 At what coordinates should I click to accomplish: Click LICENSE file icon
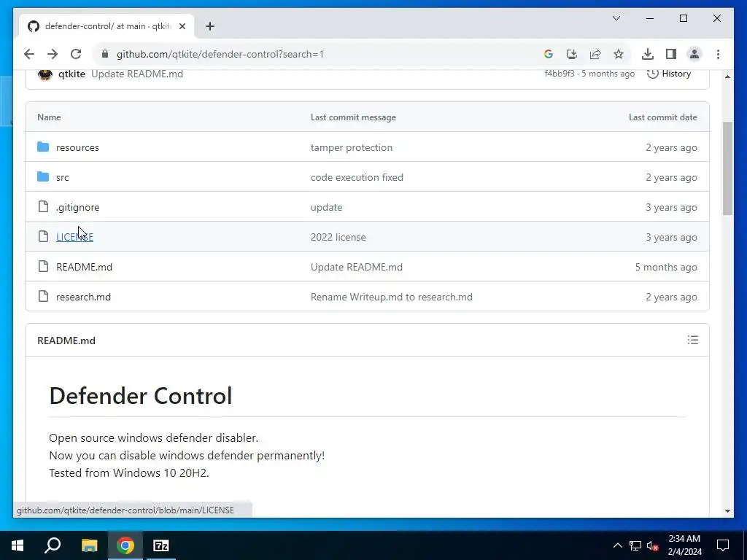click(x=43, y=237)
